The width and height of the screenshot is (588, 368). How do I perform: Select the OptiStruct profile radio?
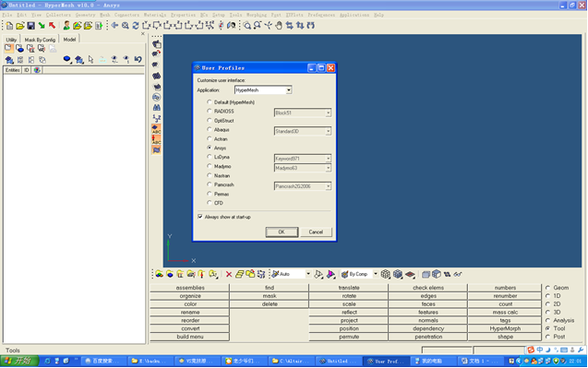point(210,120)
